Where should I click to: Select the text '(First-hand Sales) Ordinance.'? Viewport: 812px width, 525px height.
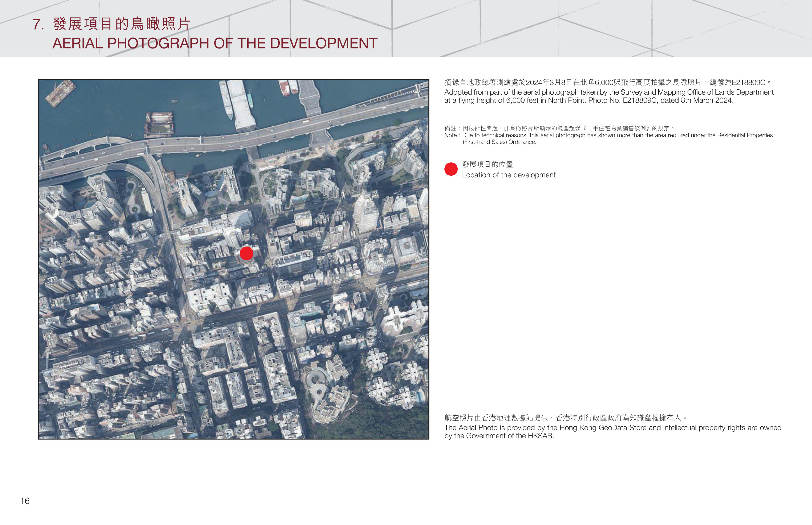[x=499, y=142]
